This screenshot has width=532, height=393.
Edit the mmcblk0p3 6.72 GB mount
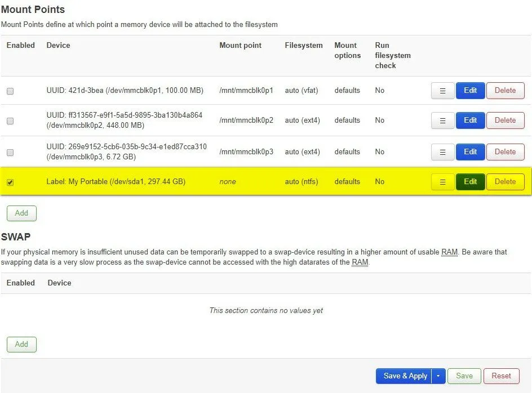470,152
